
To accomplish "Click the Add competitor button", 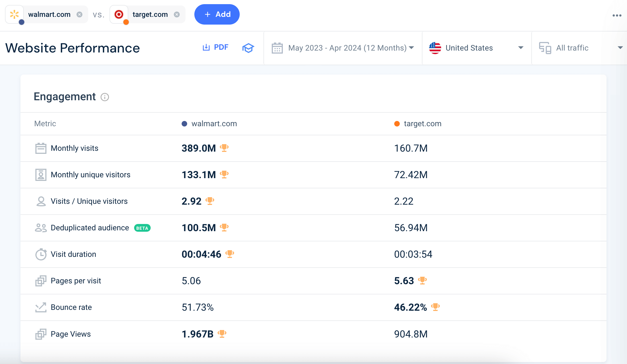I will tap(217, 14).
